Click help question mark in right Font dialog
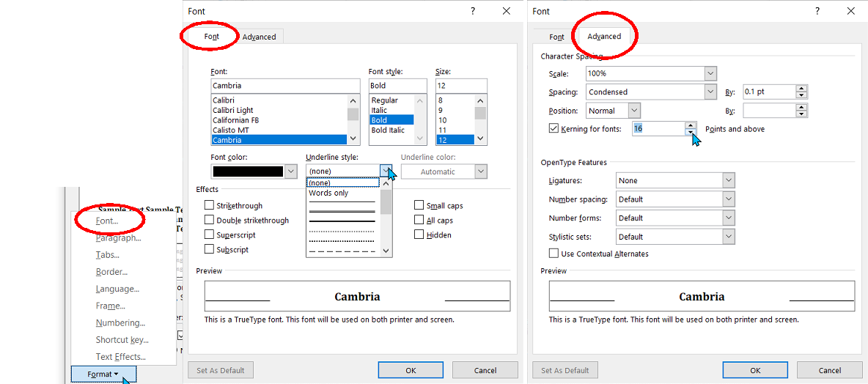This screenshot has width=868, height=384. [817, 11]
